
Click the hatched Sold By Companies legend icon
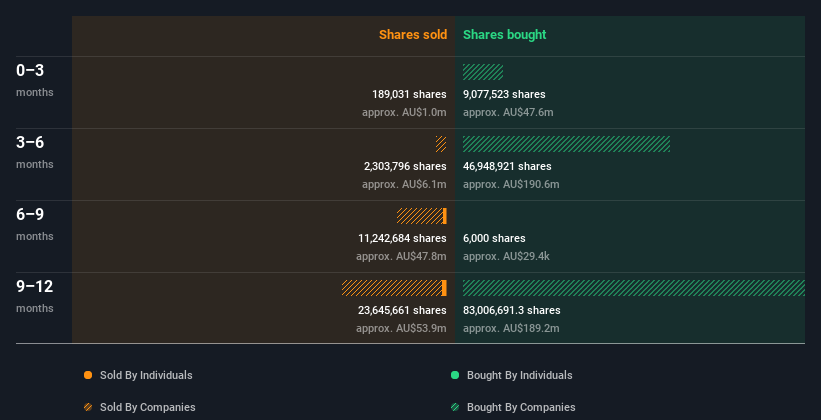coord(88,407)
